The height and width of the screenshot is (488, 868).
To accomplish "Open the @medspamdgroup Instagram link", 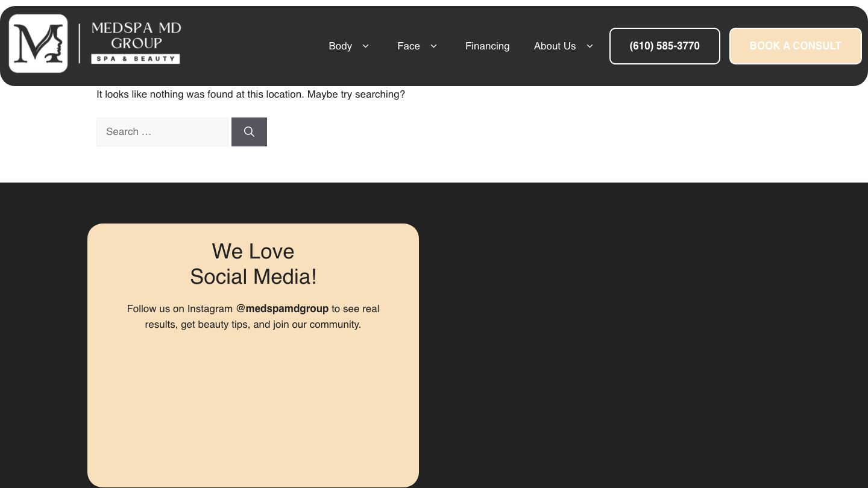I will 282,308.
